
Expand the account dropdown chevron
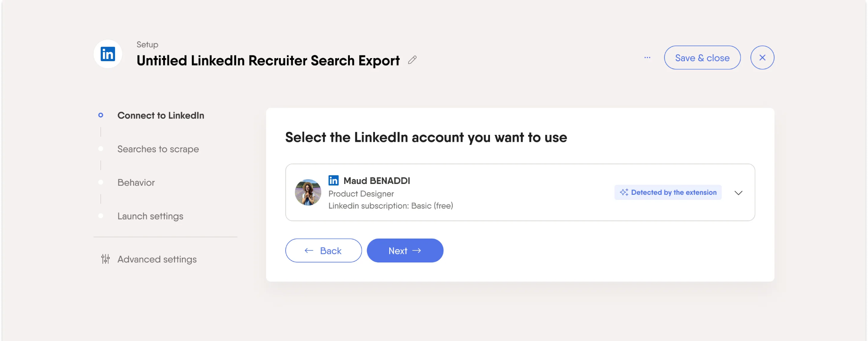[738, 193]
